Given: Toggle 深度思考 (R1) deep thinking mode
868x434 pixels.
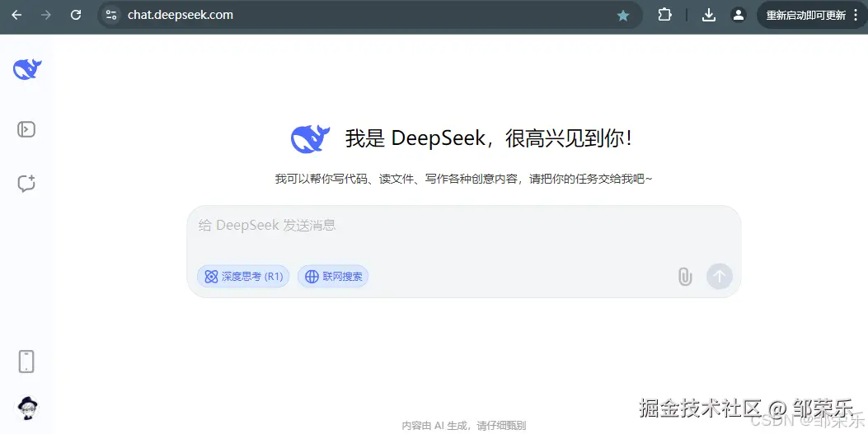Looking at the screenshot, I should pyautogui.click(x=243, y=277).
